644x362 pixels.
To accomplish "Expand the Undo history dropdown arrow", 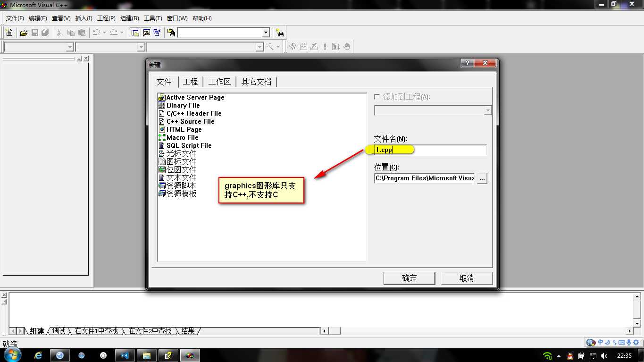I will coord(104,33).
